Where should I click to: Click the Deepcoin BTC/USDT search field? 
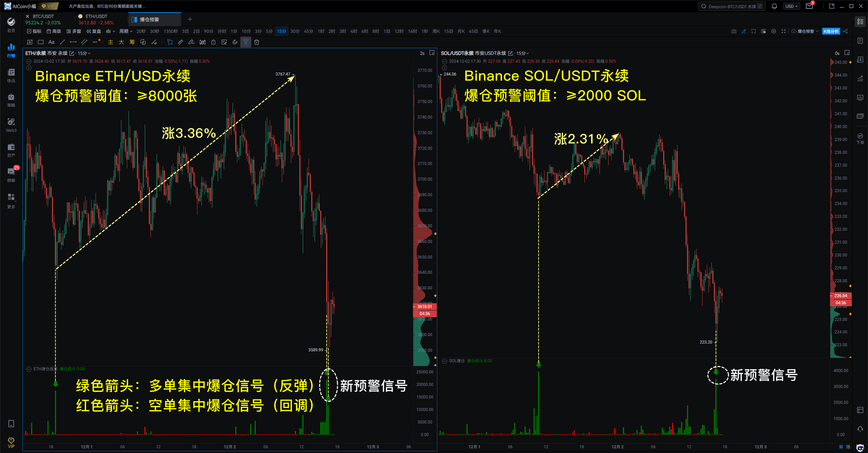click(731, 6)
